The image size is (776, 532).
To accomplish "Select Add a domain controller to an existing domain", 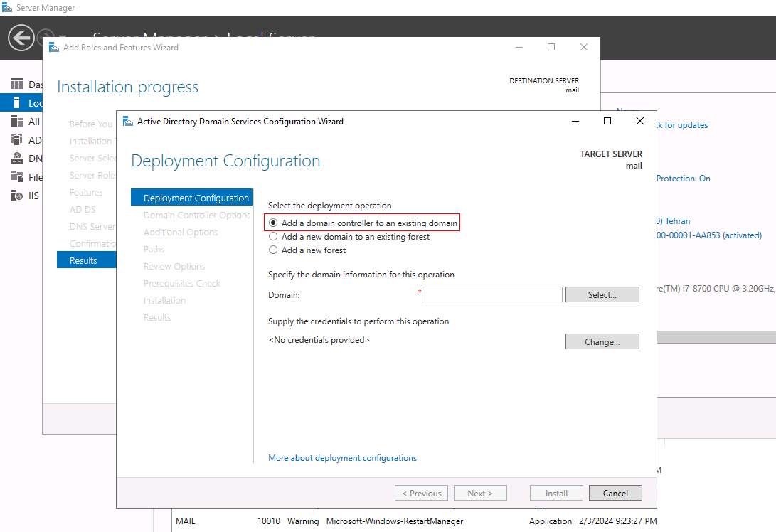I will 273,223.
